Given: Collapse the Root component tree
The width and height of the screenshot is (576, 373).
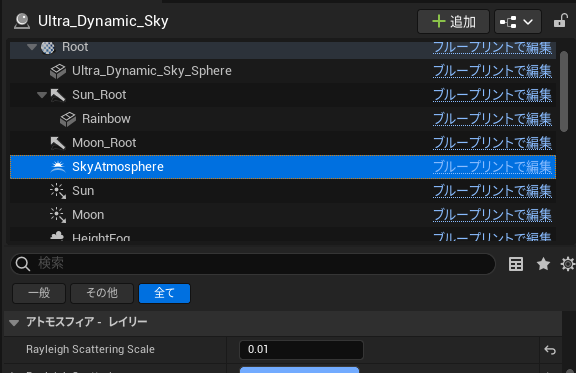Looking at the screenshot, I should 32,47.
